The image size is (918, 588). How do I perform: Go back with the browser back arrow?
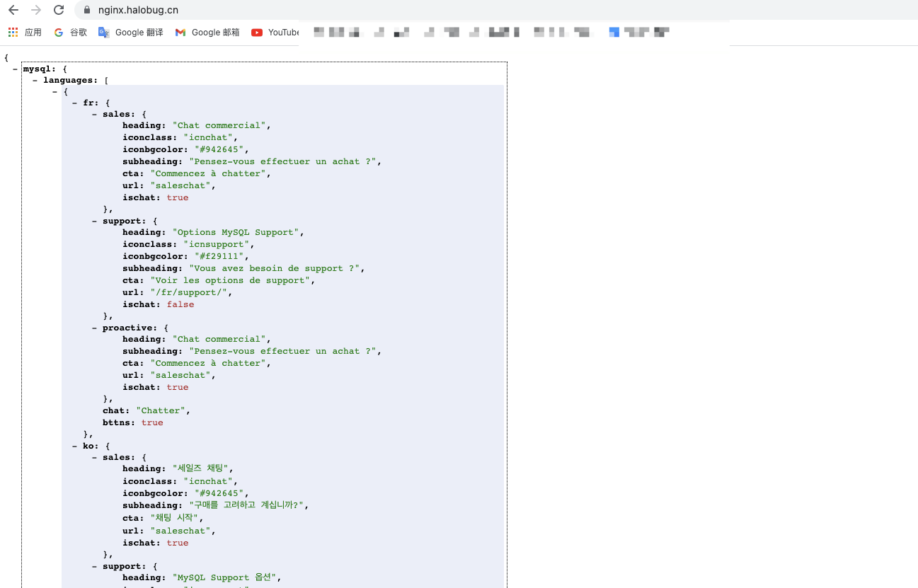tap(13, 10)
